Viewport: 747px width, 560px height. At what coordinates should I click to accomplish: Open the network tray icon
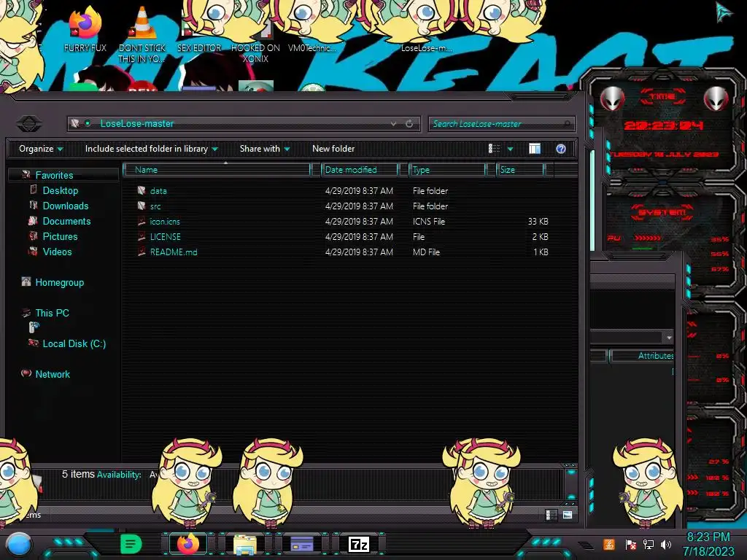[x=648, y=545]
